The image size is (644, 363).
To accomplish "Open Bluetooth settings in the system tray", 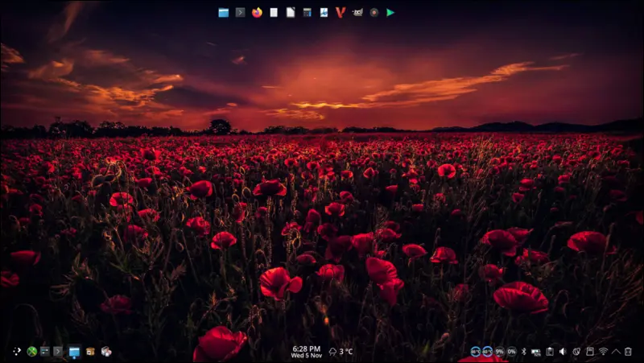I will [524, 352].
